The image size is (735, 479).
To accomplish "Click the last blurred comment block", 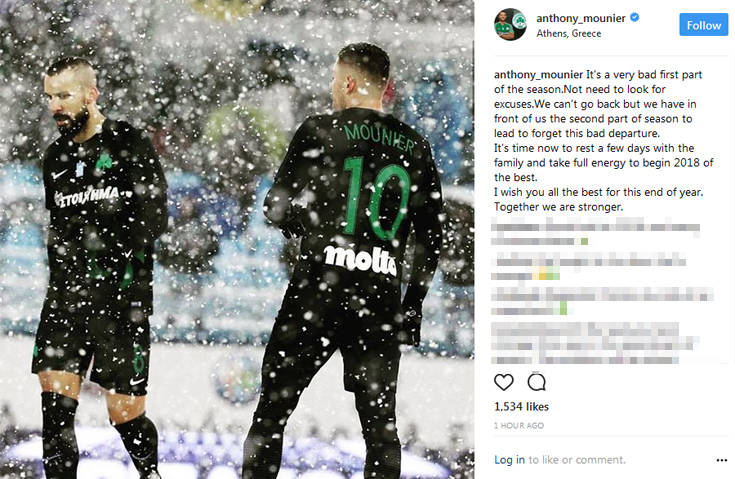I will click(x=594, y=343).
